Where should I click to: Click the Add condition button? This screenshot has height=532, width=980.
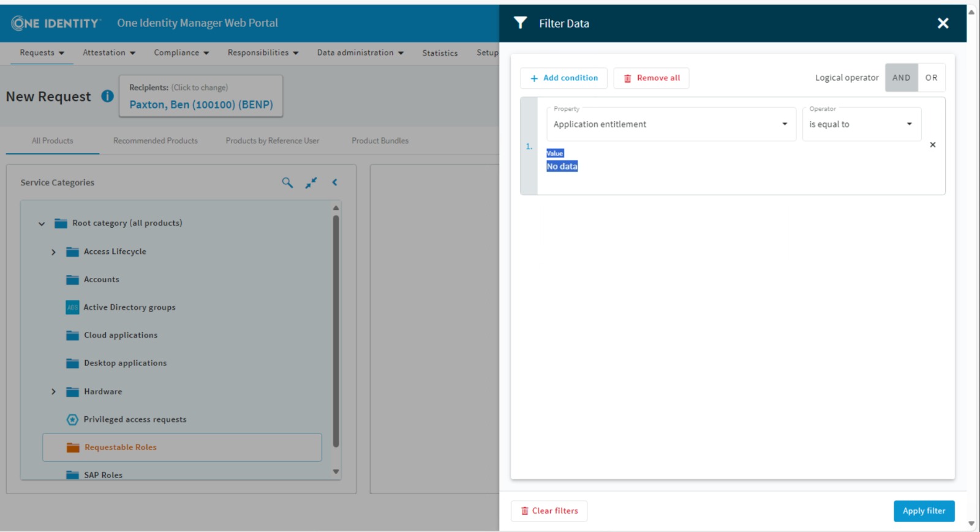[x=563, y=78]
